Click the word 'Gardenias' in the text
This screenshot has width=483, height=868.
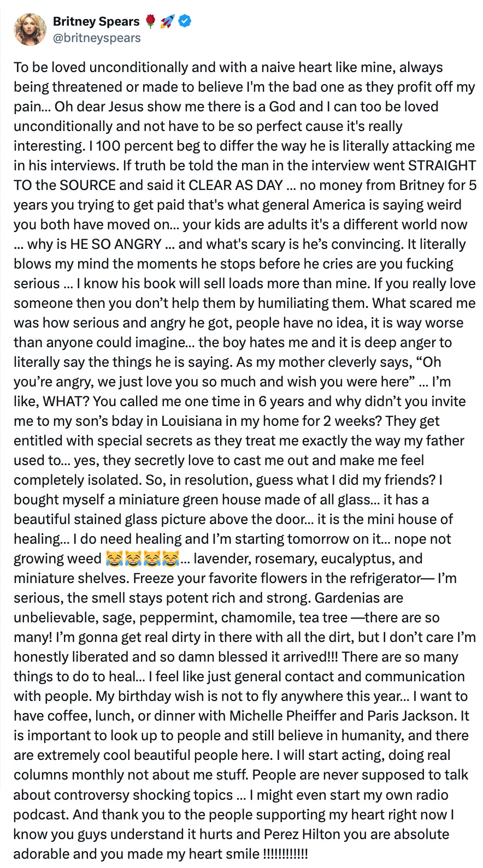coord(358,598)
